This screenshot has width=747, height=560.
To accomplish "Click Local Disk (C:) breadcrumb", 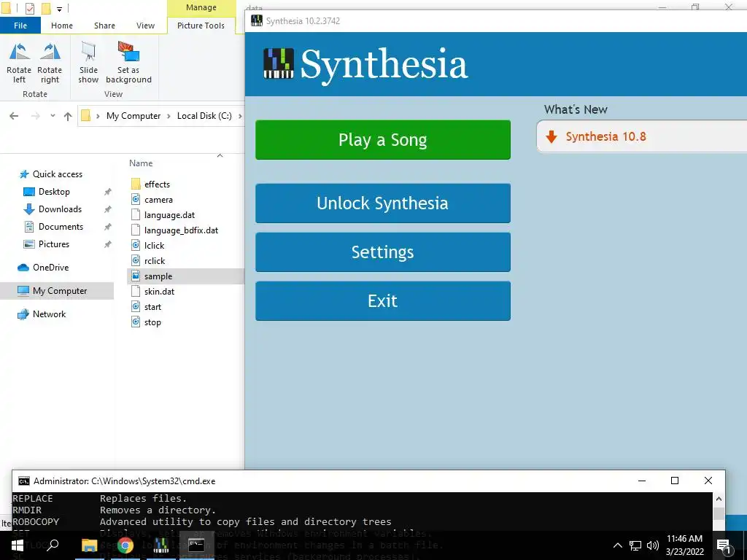I will pos(204,116).
